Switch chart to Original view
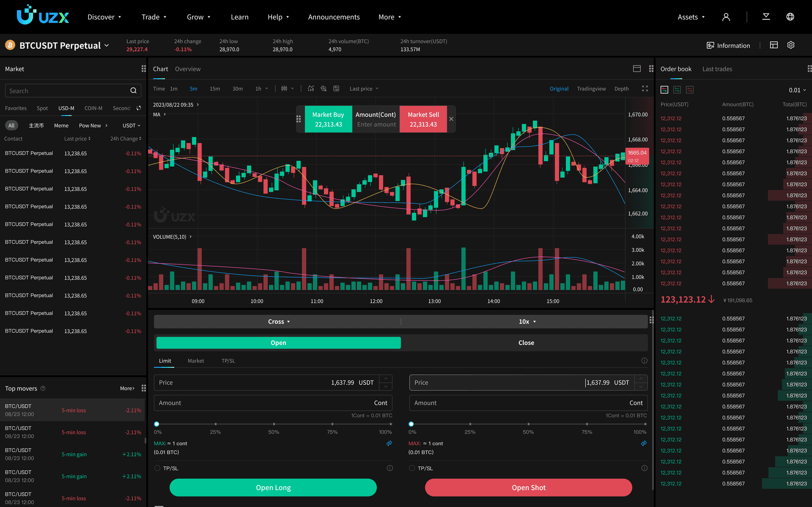The height and width of the screenshot is (507, 812). [x=559, y=88]
